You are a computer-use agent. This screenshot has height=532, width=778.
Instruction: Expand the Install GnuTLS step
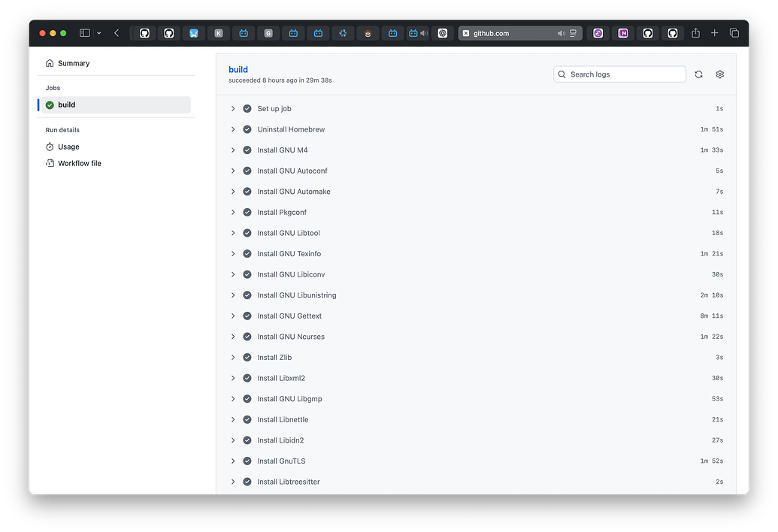pos(233,461)
